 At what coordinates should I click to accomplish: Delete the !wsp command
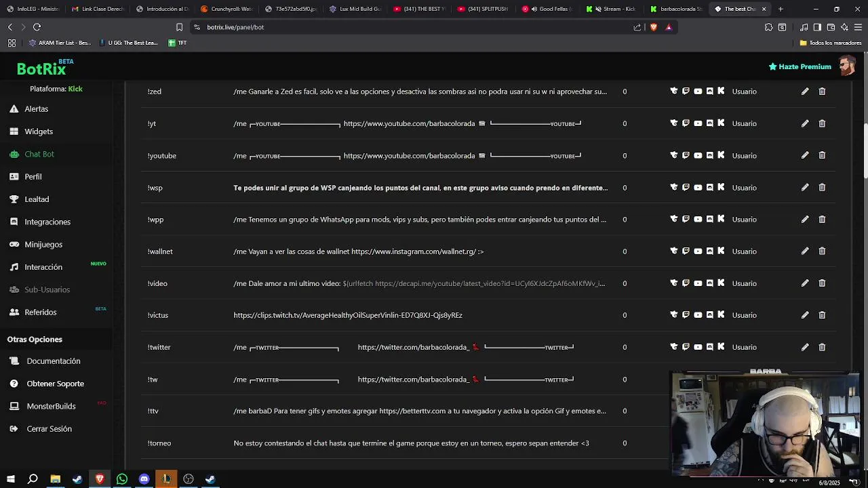coord(822,187)
